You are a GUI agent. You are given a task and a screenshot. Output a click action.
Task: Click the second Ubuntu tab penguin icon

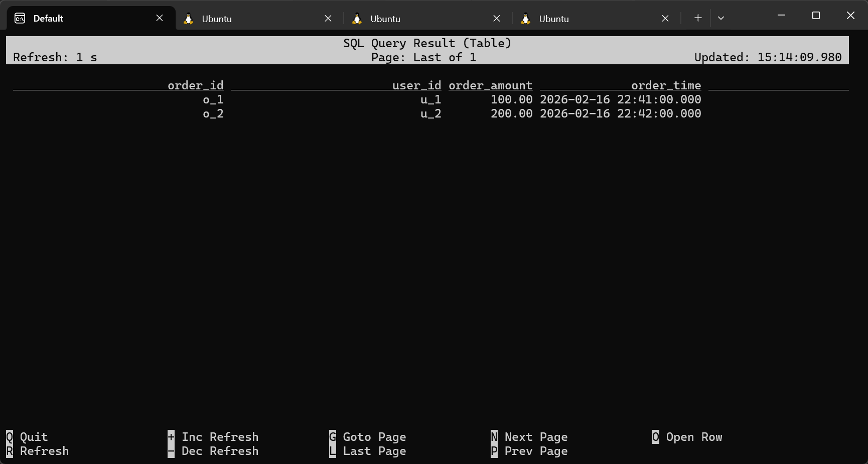coord(357,19)
